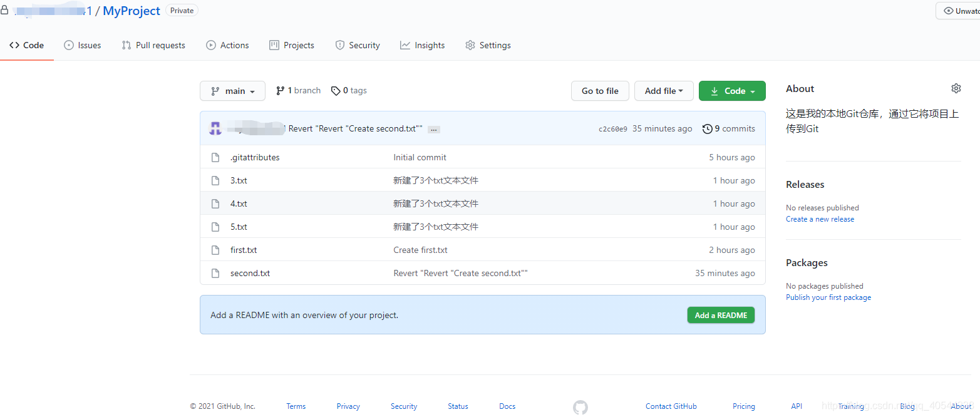Open the Initial commit message link

(x=420, y=157)
